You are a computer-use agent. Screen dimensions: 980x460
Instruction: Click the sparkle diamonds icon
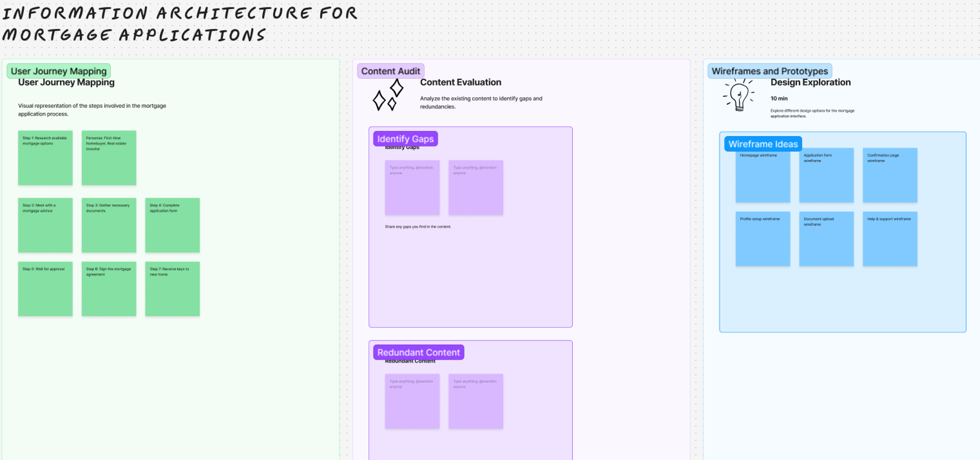point(388,95)
